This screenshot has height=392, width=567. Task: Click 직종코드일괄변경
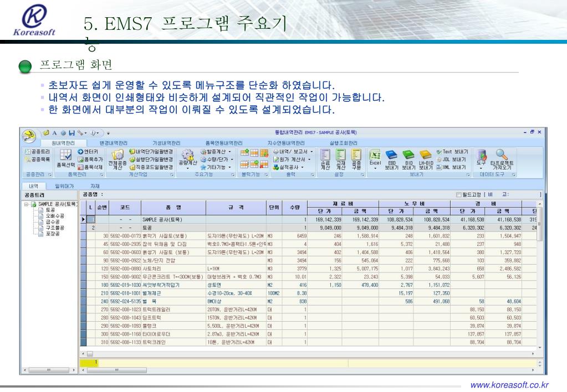[x=151, y=167]
